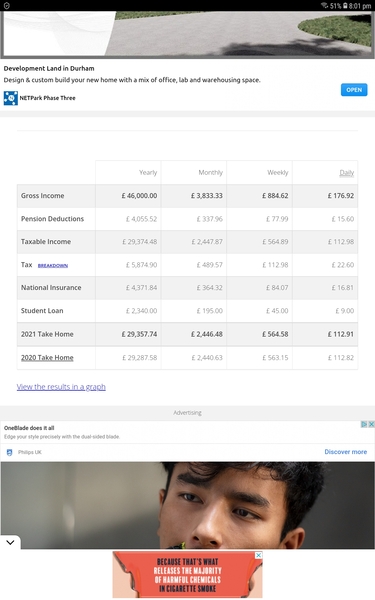Open the Tax BREAKDOWN link
This screenshot has width=375, height=600.
(53, 265)
